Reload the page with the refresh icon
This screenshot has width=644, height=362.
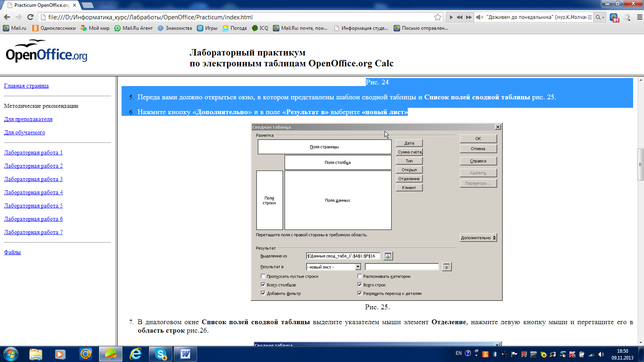(30, 17)
